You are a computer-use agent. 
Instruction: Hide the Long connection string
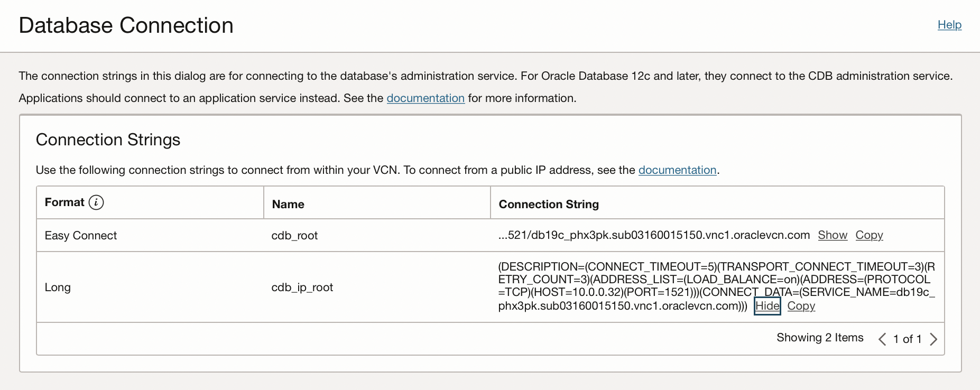tap(767, 306)
